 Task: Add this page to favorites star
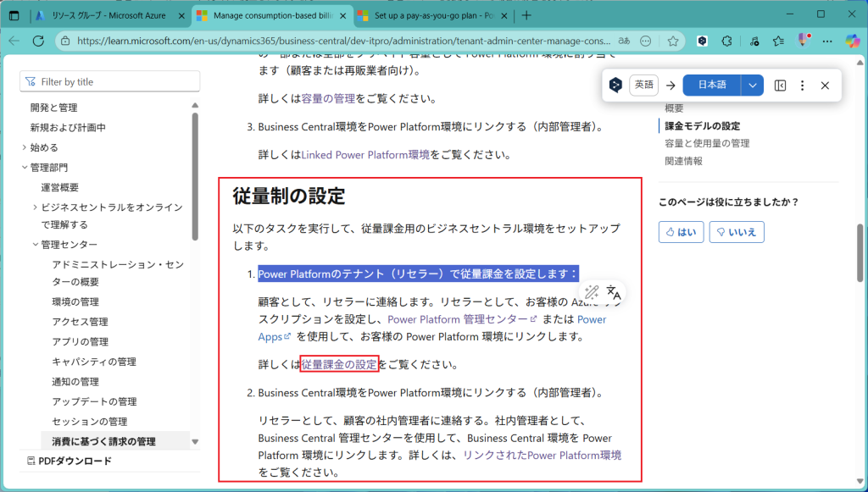click(673, 41)
